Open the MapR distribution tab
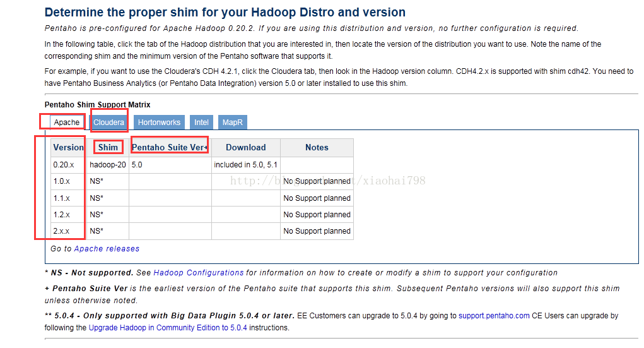Image resolution: width=644 pixels, height=348 pixels. (233, 122)
